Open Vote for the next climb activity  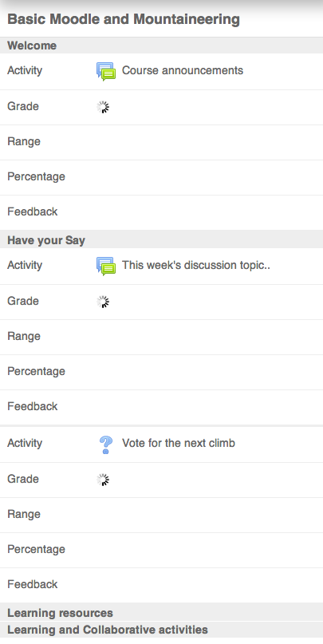click(179, 443)
